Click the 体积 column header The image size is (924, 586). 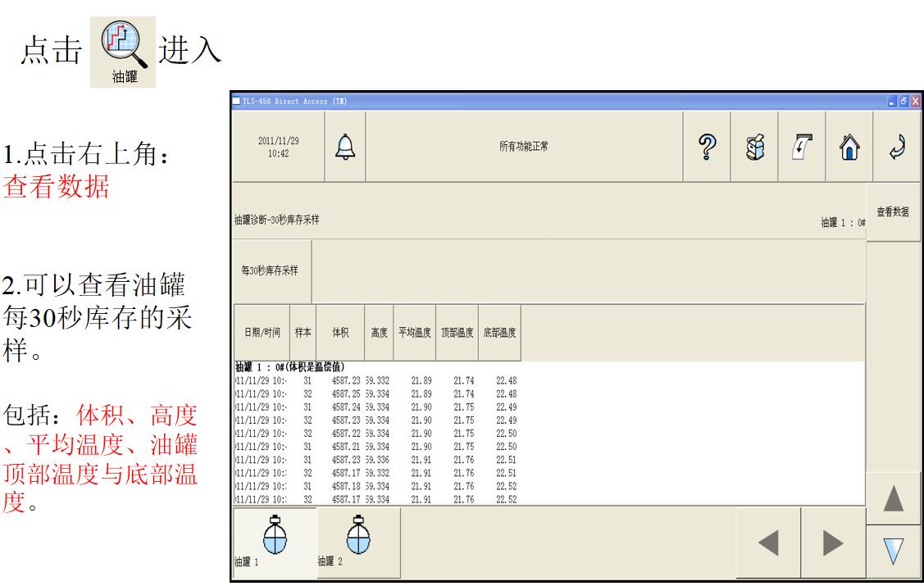coord(340,334)
